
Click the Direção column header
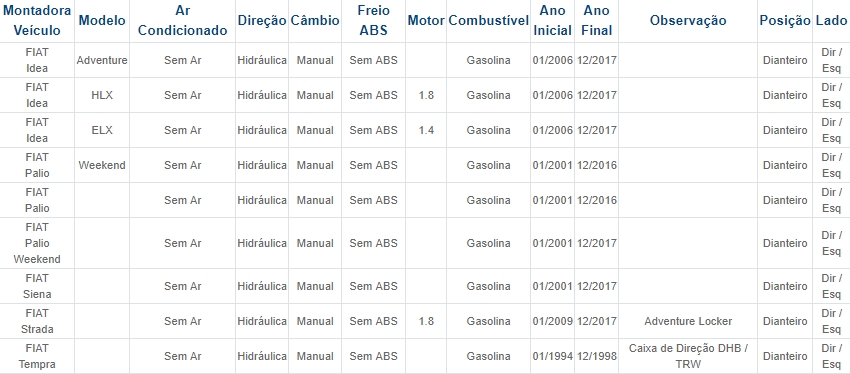click(x=262, y=21)
